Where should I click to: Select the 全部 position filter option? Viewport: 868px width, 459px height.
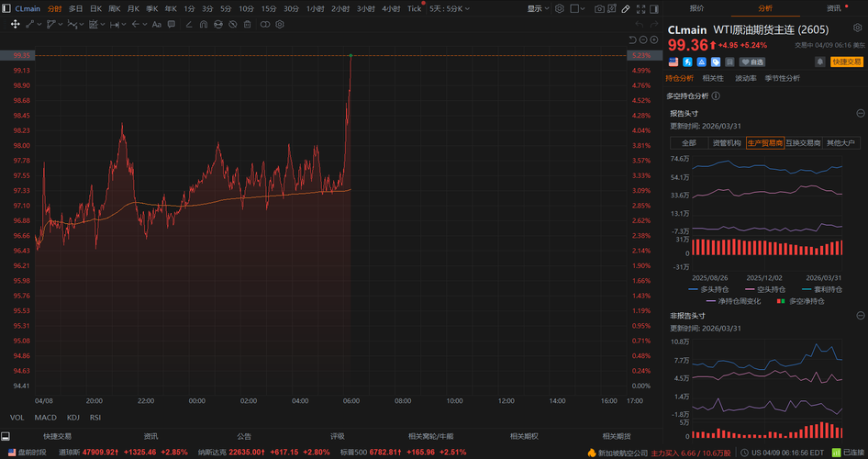point(689,142)
